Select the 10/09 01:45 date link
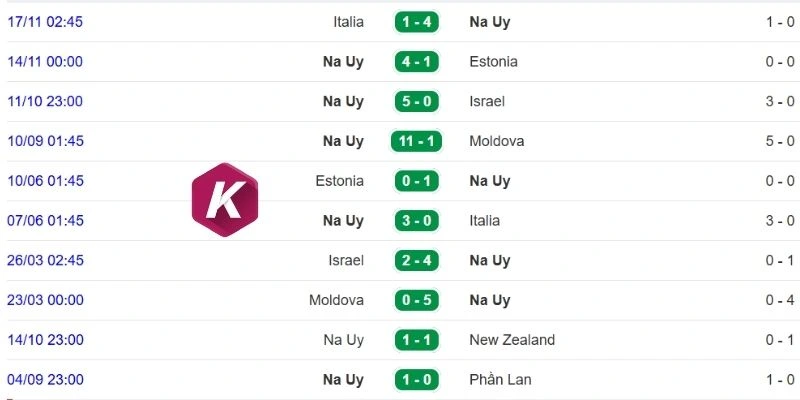Image resolution: width=800 pixels, height=400 pixels. point(45,141)
